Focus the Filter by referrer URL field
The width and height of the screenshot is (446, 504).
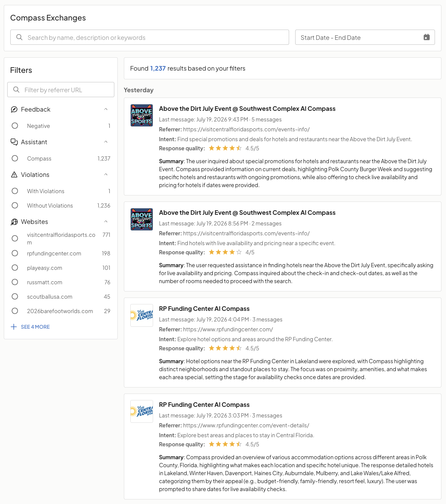[x=61, y=90]
